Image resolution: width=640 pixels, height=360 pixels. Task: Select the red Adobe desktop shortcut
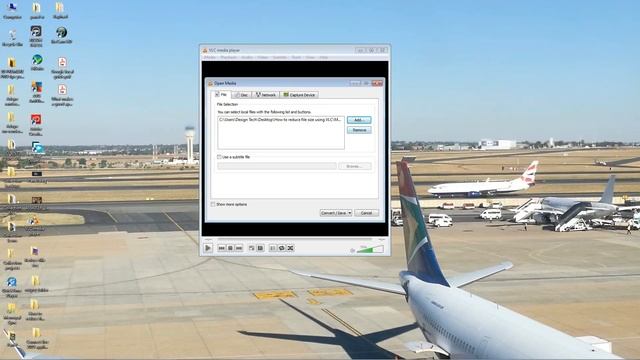tap(36, 124)
